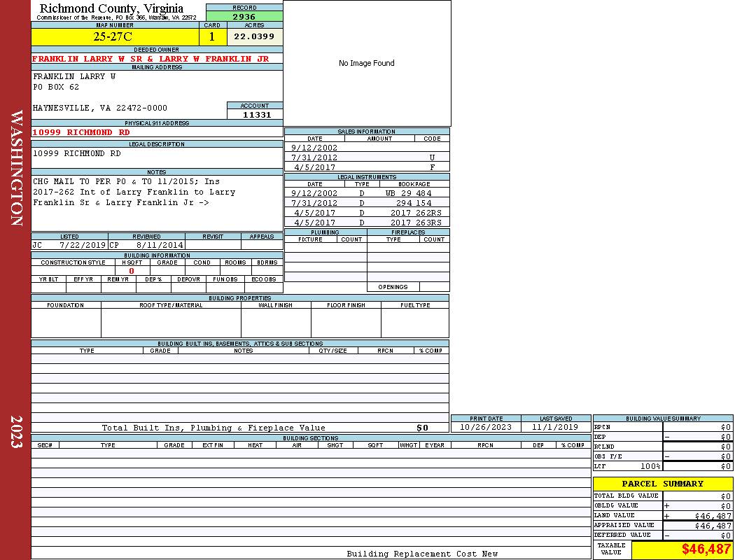Click the WASHINGTON label on red sidebar
The image size is (735, 560).
pyautogui.click(x=17, y=168)
